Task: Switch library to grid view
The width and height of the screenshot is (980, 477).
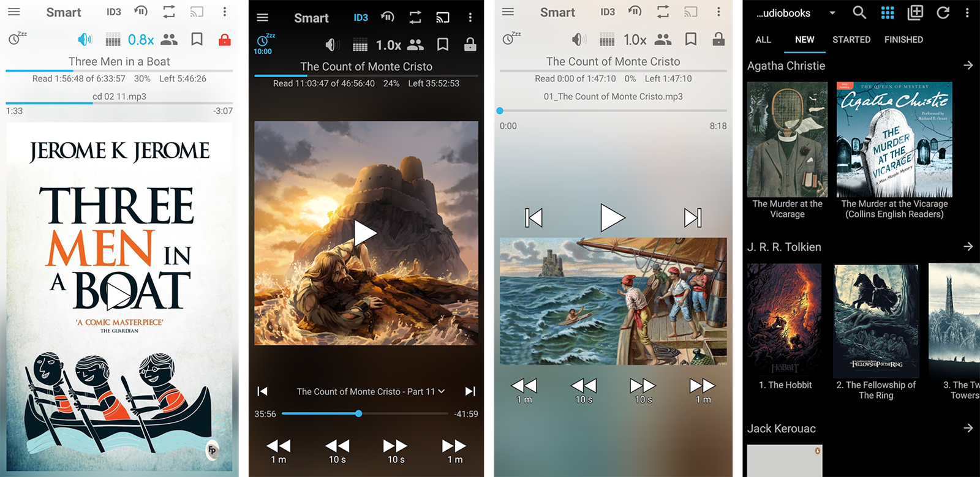Action: (x=888, y=13)
